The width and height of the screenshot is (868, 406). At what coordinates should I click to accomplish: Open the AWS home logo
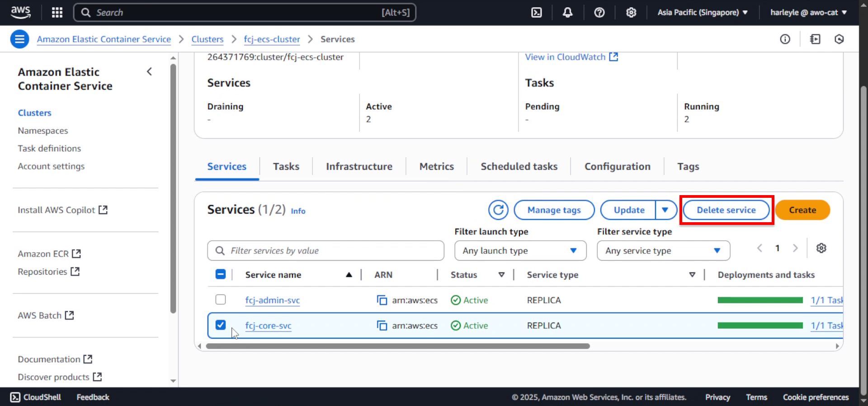pyautogui.click(x=21, y=12)
